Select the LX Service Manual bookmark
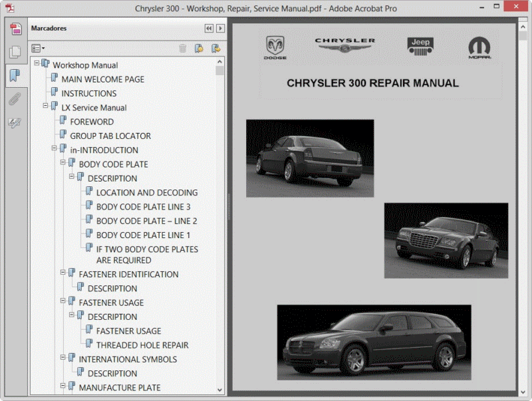The image size is (532, 401). coord(94,108)
